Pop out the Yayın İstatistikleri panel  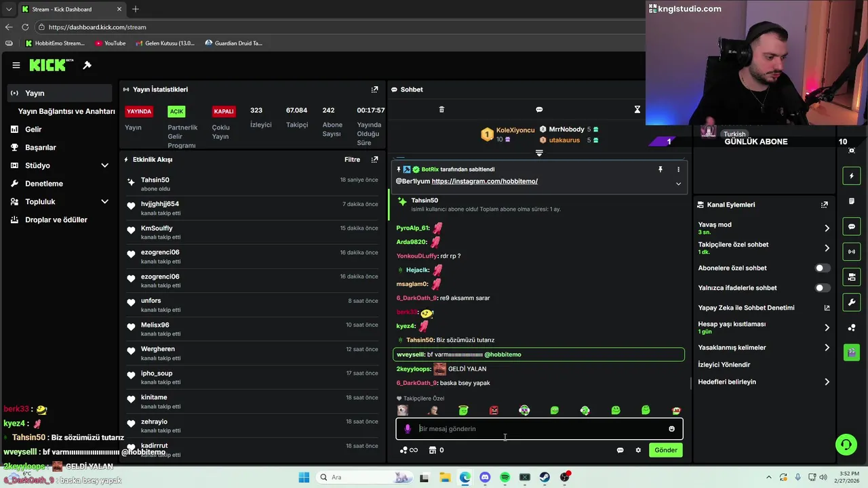(374, 89)
